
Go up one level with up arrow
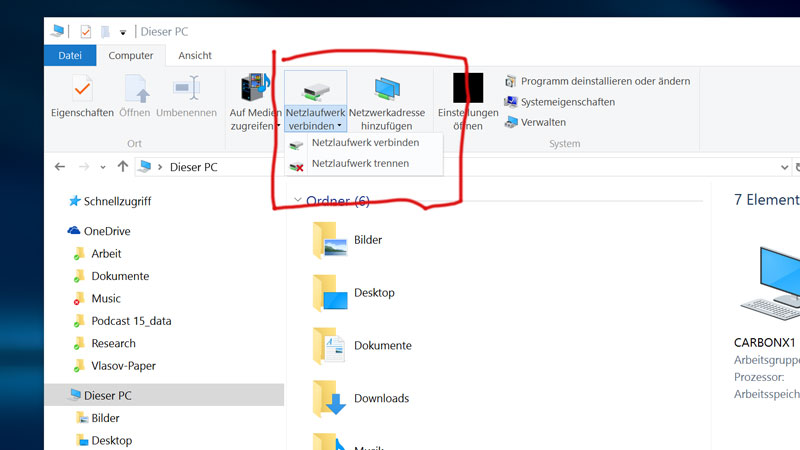122,166
